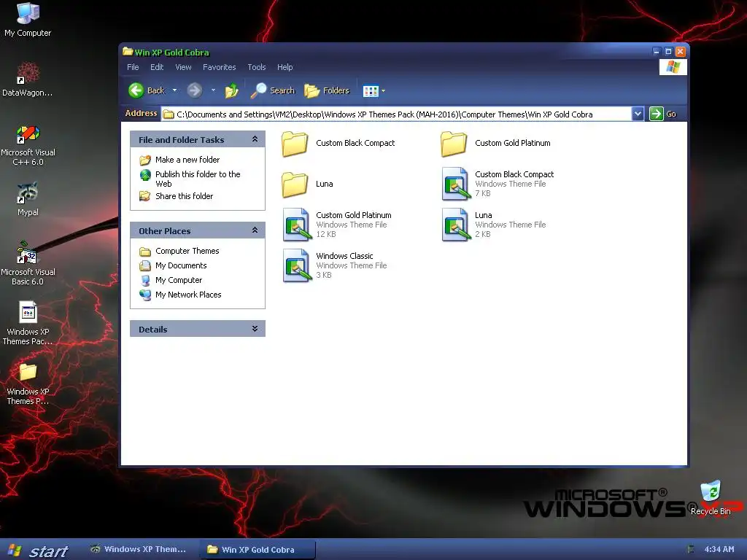Toggle the Folders tree pane

tap(327, 90)
